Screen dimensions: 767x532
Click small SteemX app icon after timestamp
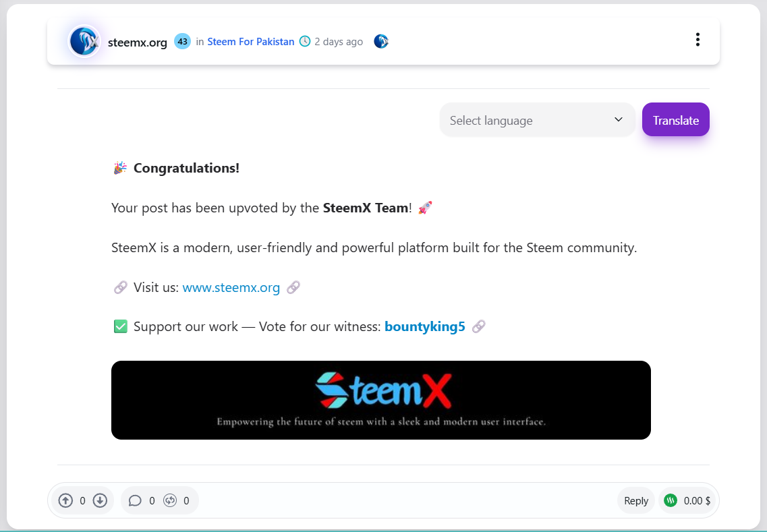(381, 42)
